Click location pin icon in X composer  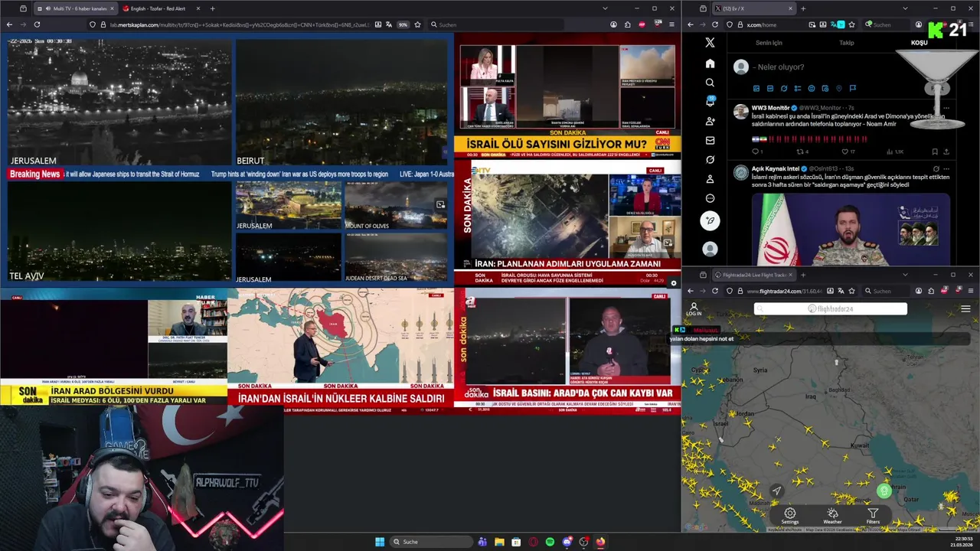[838, 89]
